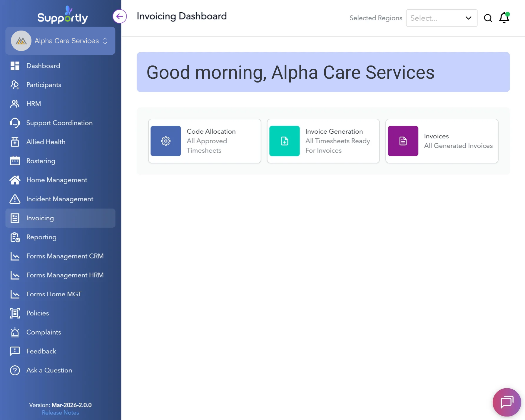Collapse sidebar with the back arrow button
The height and width of the screenshot is (420, 525).
120,16
